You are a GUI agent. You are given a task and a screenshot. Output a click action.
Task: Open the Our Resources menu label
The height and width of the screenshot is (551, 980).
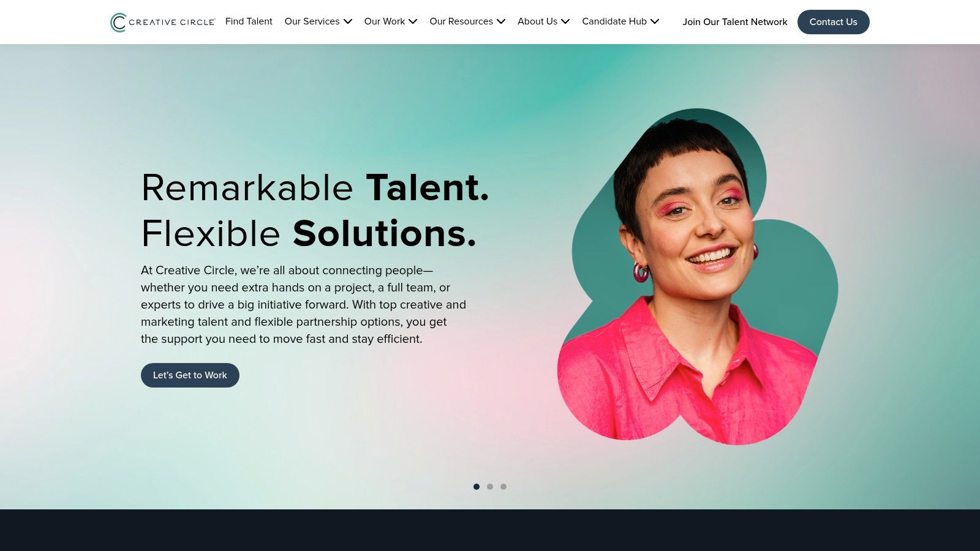[x=461, y=21]
